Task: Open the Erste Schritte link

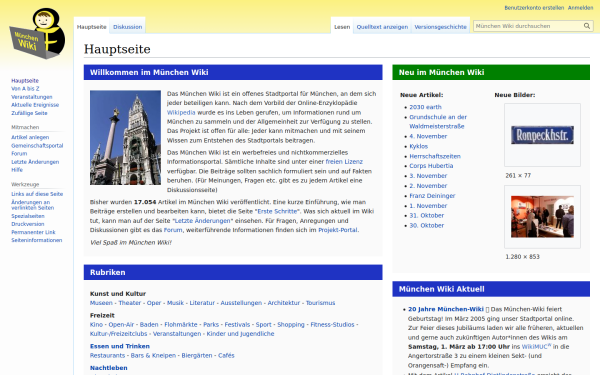Action: coord(277,211)
